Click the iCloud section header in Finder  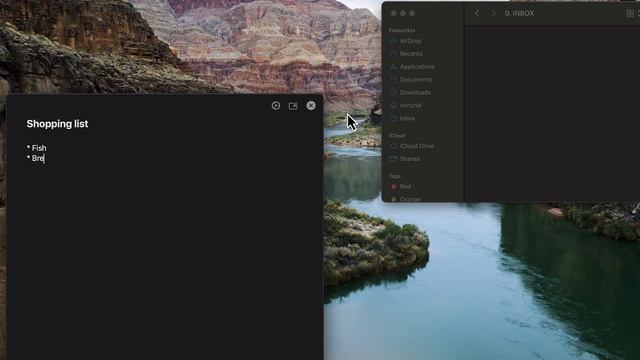pos(397,136)
